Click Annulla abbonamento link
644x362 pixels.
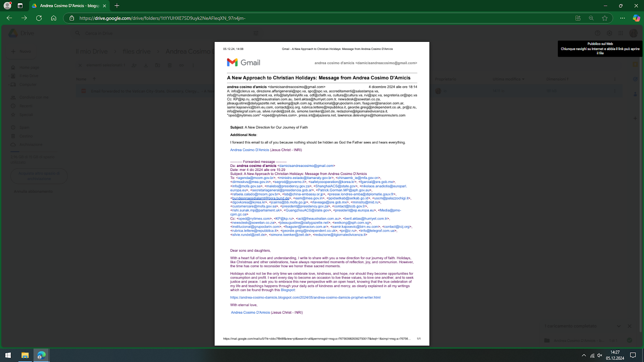point(33,191)
